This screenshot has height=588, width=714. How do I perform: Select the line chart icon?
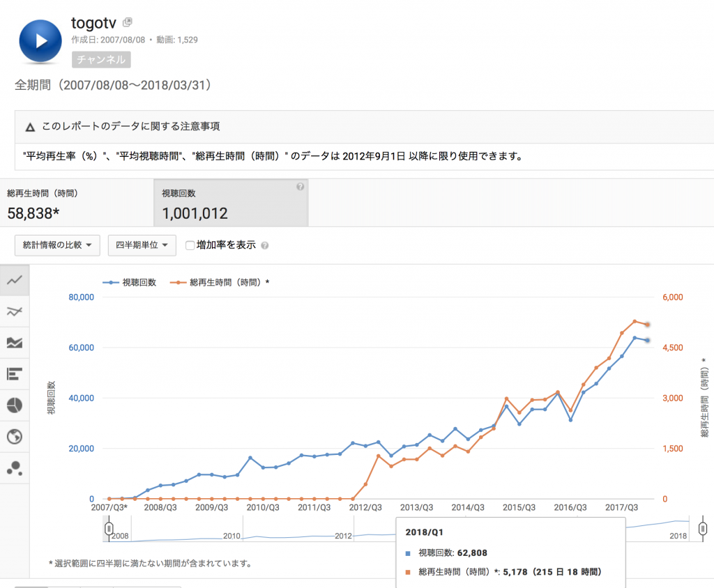15,280
